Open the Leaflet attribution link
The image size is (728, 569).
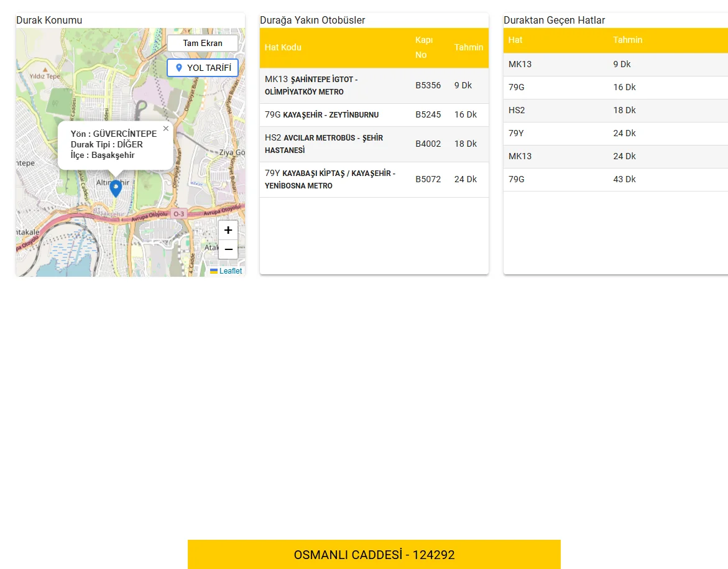coord(229,271)
